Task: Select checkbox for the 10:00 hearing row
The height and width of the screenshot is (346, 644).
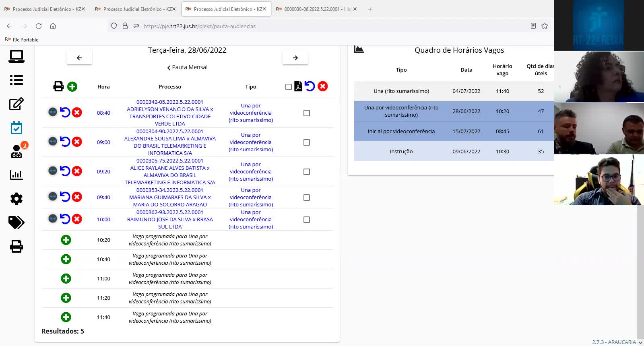Action: point(307,220)
